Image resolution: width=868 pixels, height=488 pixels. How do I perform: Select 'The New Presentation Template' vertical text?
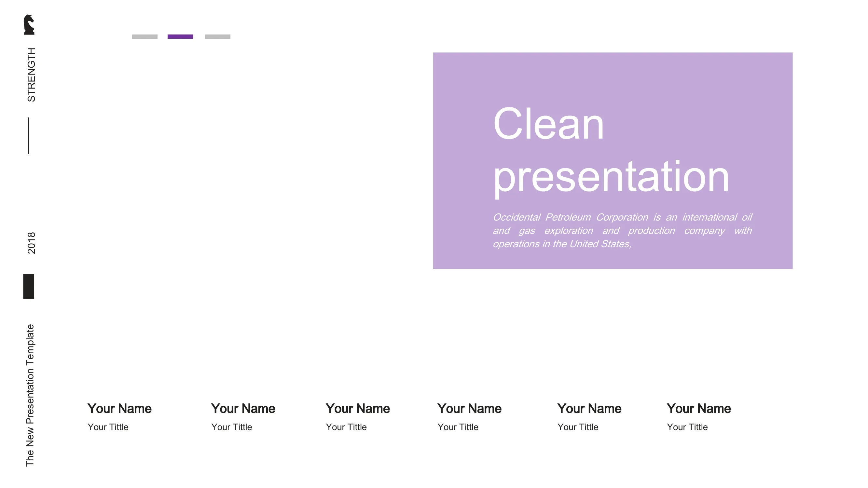pyautogui.click(x=30, y=395)
